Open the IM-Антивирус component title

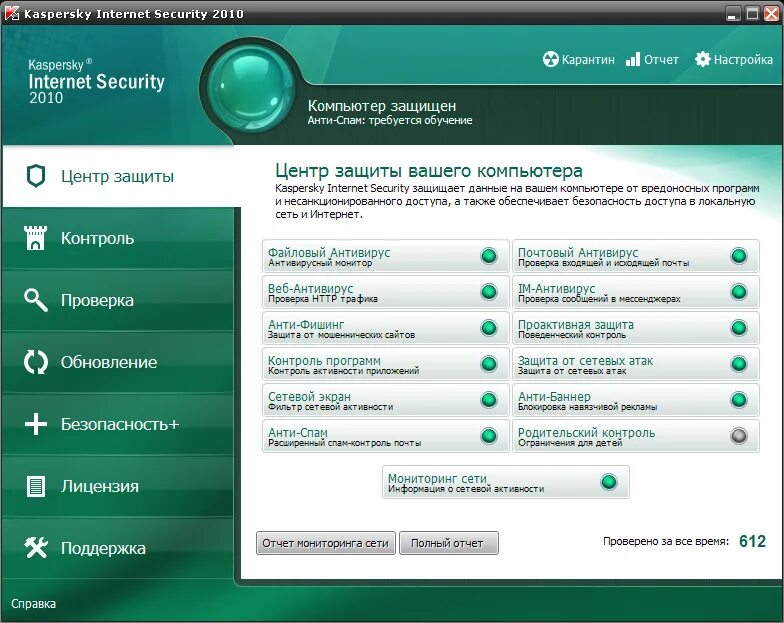coord(556,288)
